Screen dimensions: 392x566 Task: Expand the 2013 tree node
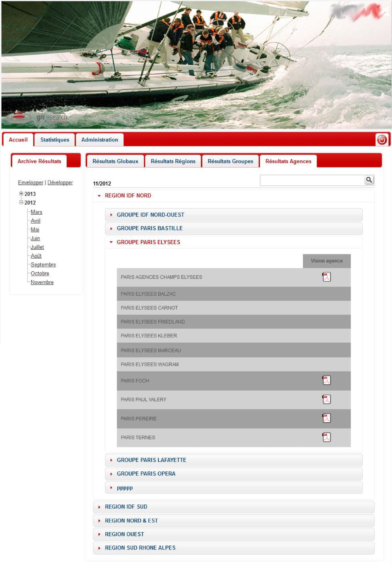point(21,194)
